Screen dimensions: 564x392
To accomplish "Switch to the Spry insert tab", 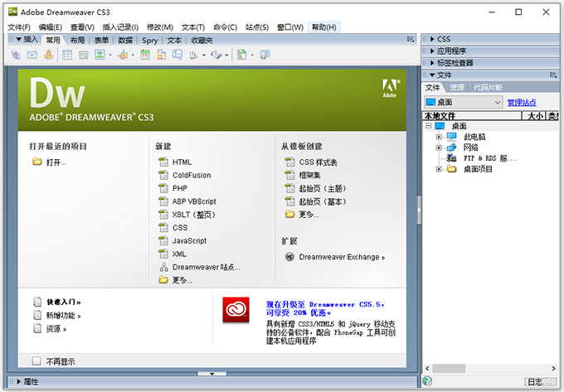I will click(150, 41).
